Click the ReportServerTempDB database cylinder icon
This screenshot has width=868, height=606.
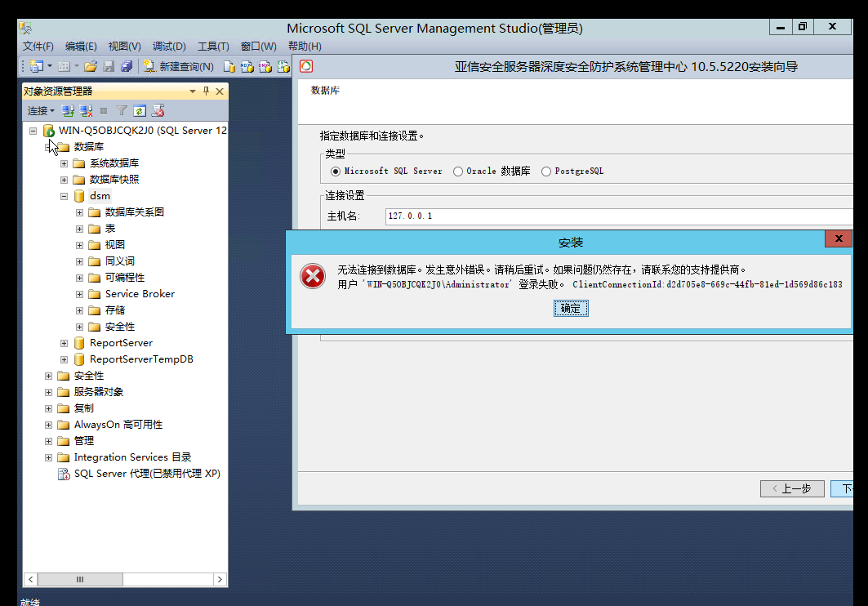tap(79, 359)
